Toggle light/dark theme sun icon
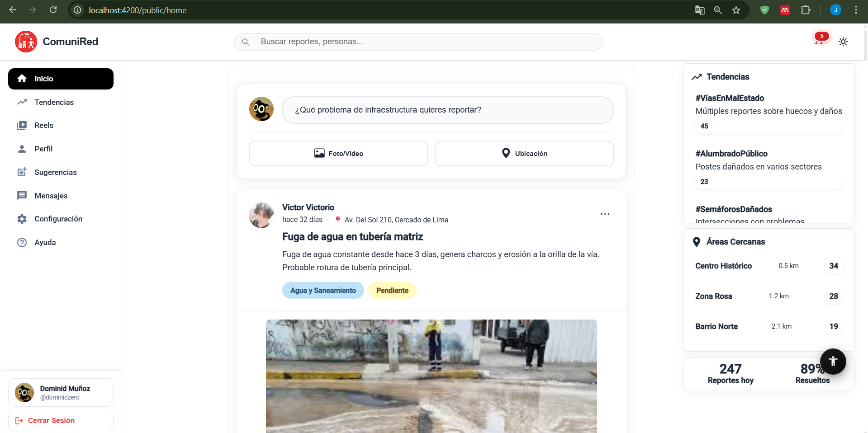 (843, 42)
